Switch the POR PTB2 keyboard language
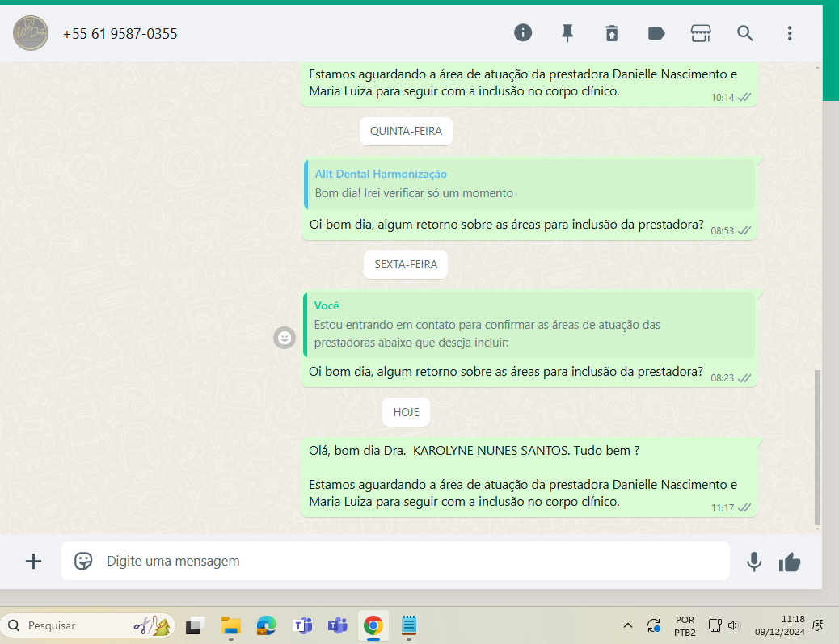Viewport: 839px width, 644px height. (685, 625)
